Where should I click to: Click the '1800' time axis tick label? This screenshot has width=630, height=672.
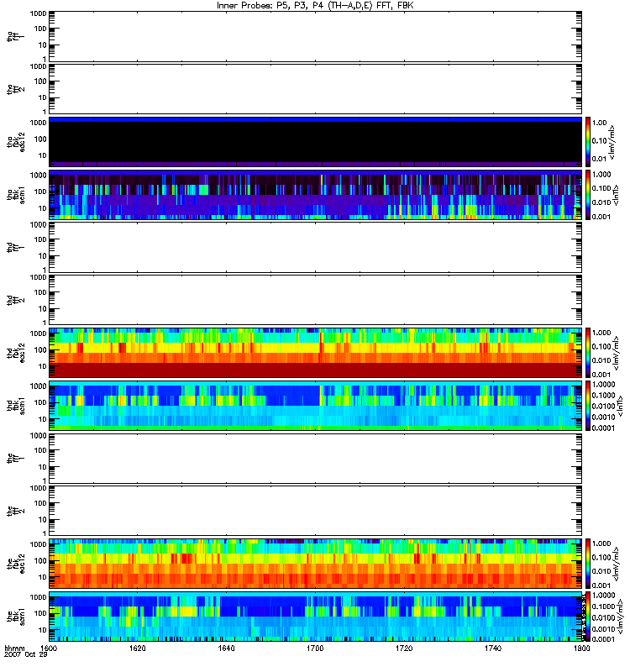[x=581, y=648]
